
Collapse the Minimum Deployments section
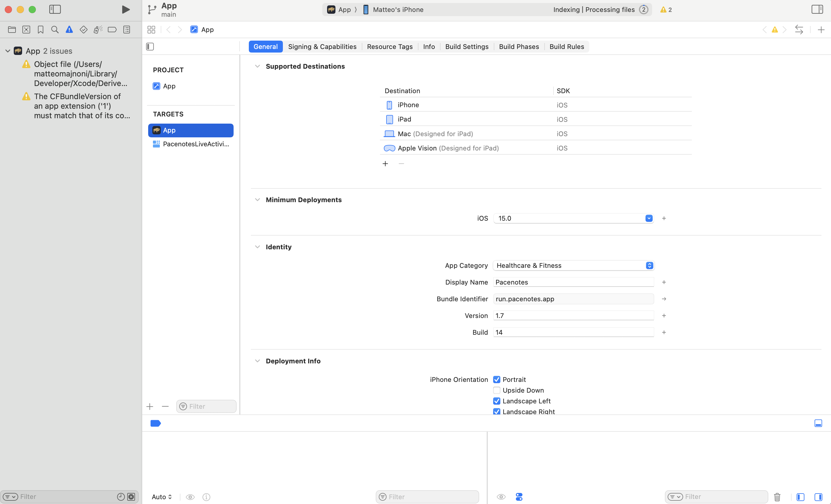point(257,200)
